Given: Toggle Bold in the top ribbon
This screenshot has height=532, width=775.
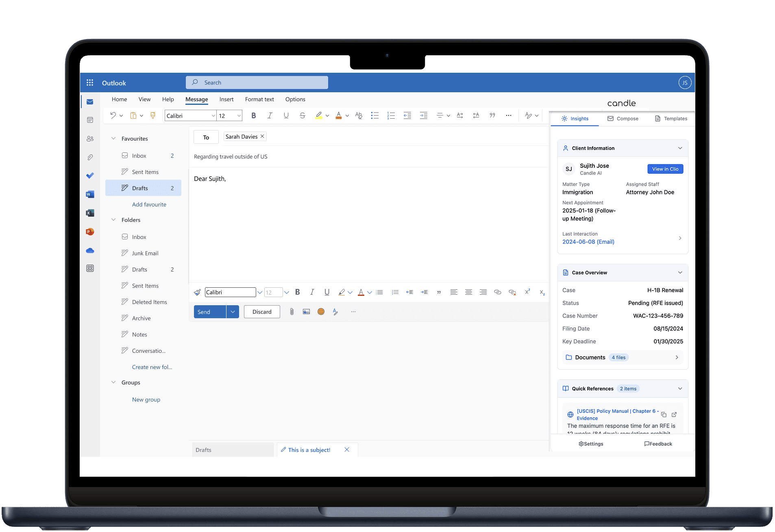Looking at the screenshot, I should click(254, 115).
